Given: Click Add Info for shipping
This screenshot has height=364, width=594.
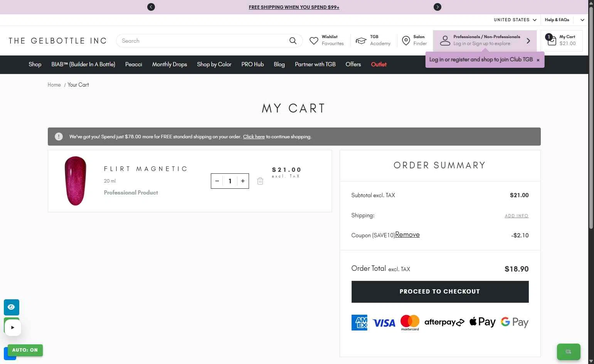Looking at the screenshot, I should tap(517, 216).
